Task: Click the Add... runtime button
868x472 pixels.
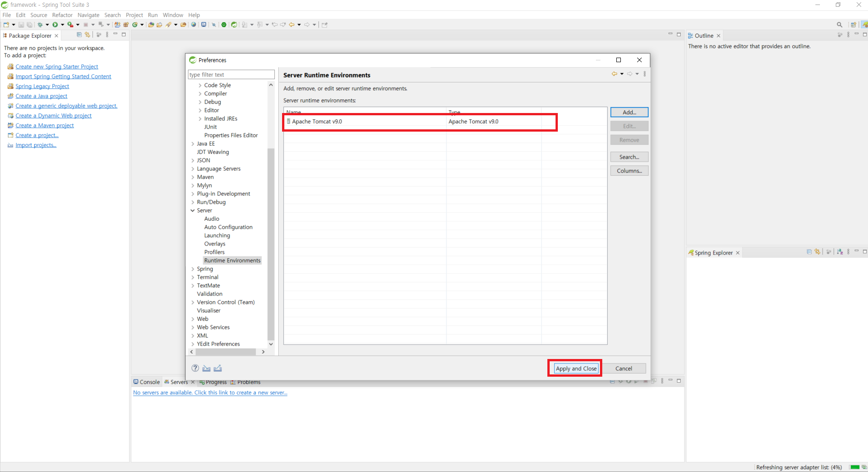Action: [x=629, y=112]
